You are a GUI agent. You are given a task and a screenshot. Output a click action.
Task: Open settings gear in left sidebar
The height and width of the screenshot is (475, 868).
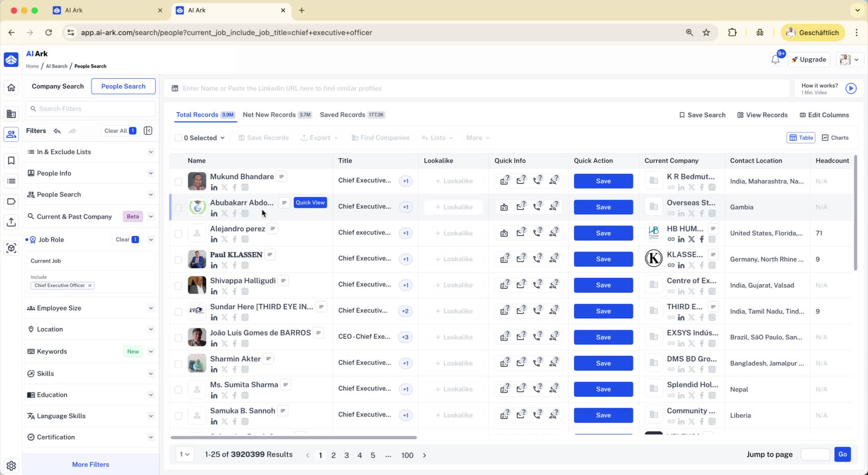(x=11, y=465)
